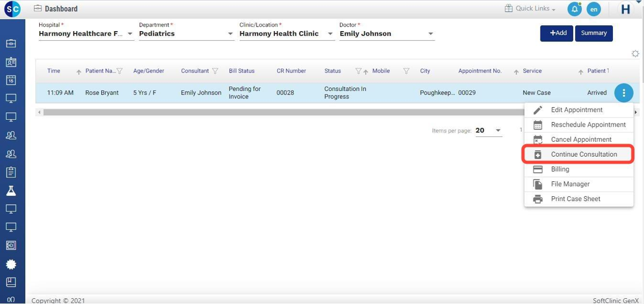Click the Bill Status column header
Image resolution: width=644 pixels, height=304 pixels.
[x=241, y=71]
